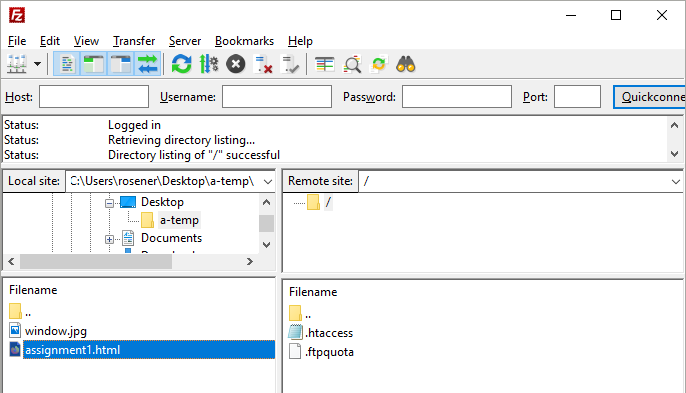The image size is (686, 393).
Task: Search remote files with binoculars icon
Action: (x=406, y=64)
